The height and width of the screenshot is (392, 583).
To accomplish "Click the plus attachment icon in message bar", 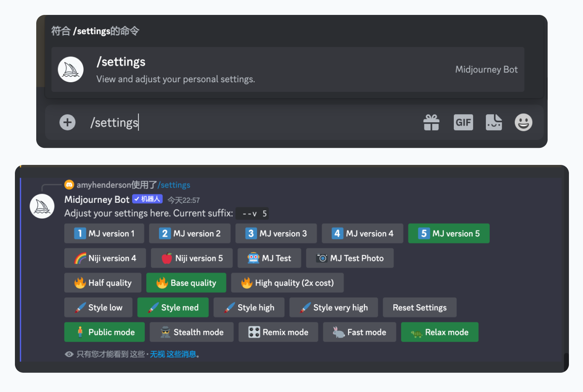I will click(67, 122).
